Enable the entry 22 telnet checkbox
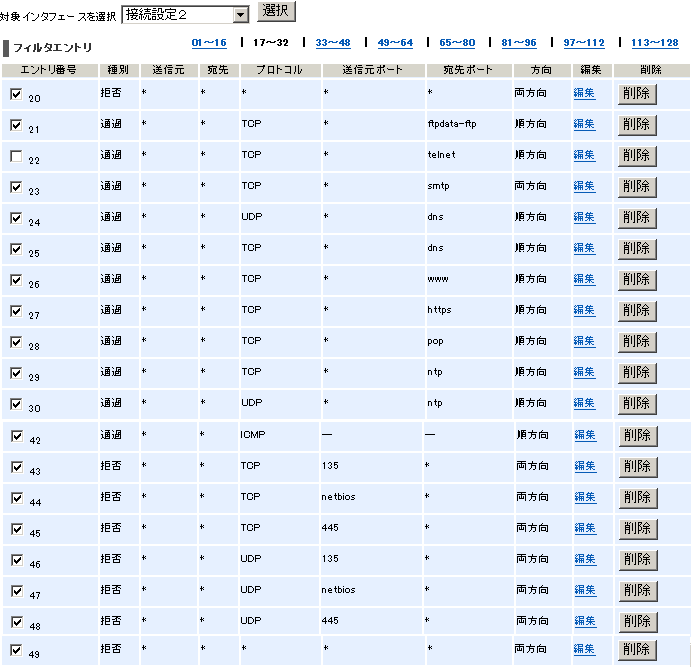The width and height of the screenshot is (691, 667). 16,157
